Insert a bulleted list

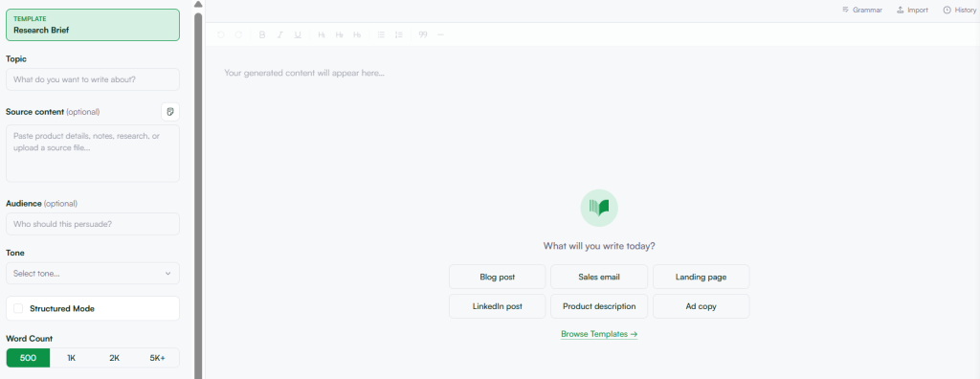381,35
